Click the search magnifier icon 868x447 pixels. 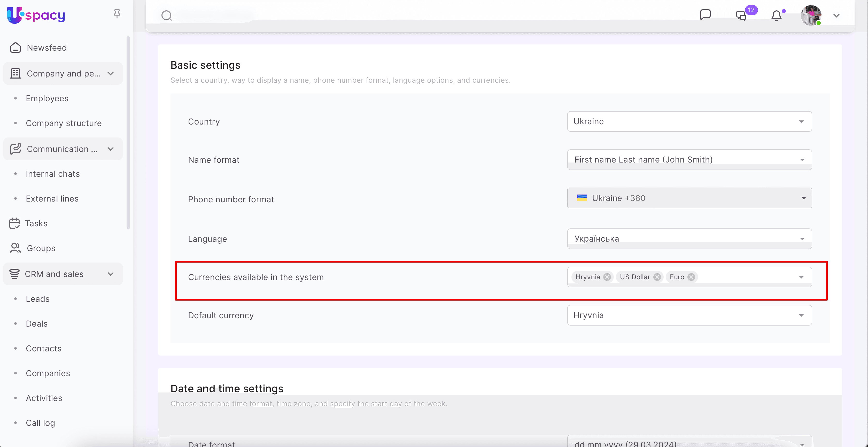coord(166,16)
